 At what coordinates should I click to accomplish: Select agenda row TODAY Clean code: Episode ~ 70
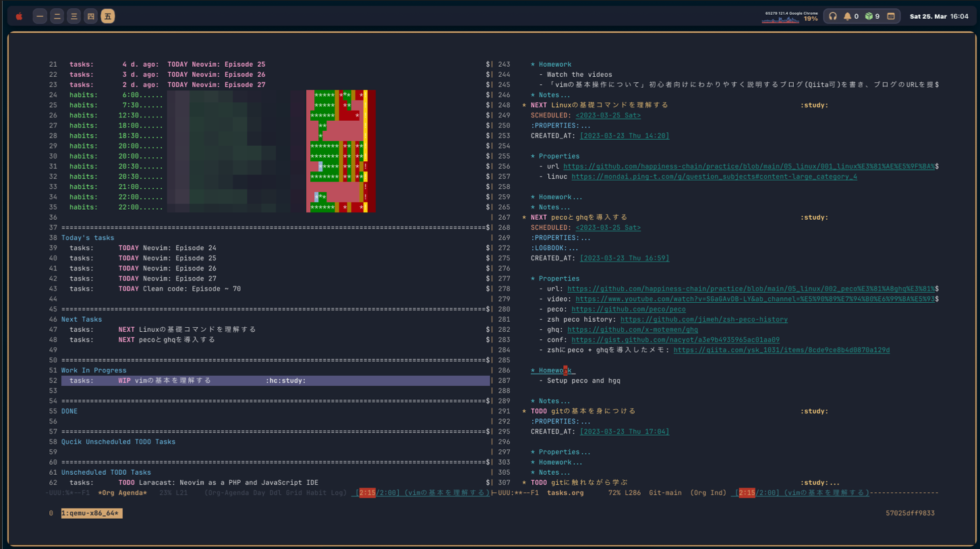click(155, 289)
